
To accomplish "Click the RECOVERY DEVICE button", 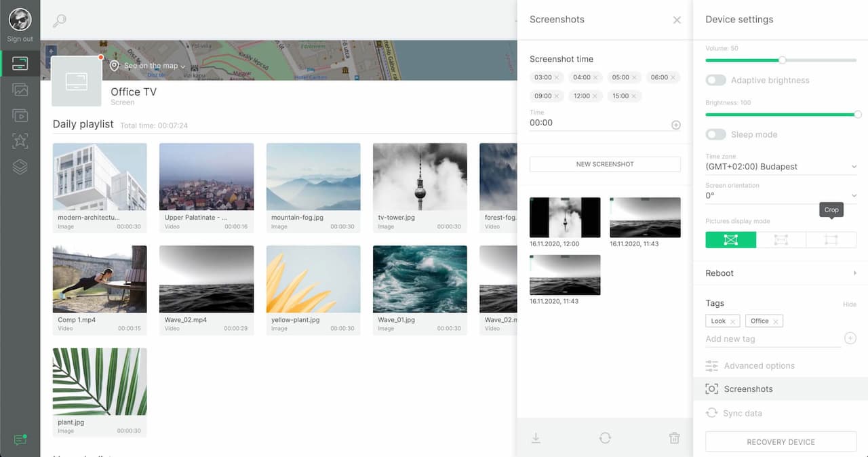I will pos(780,441).
